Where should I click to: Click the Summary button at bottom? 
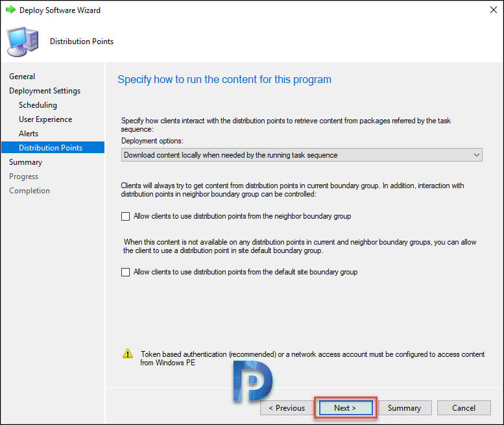click(404, 408)
